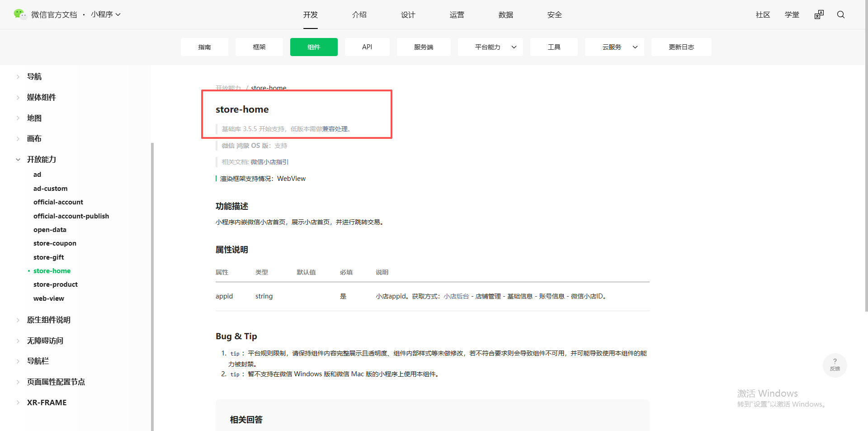
Task: Open the ad component page
Action: pyautogui.click(x=37, y=175)
